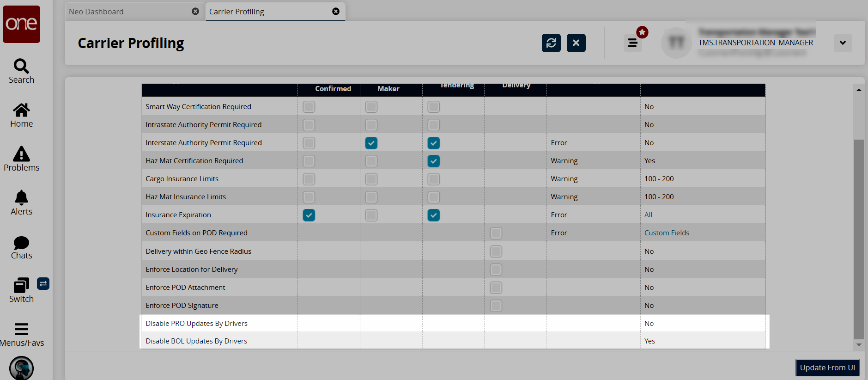Check Enforce POD Attachment checkbox
The height and width of the screenshot is (380, 868).
tap(496, 288)
